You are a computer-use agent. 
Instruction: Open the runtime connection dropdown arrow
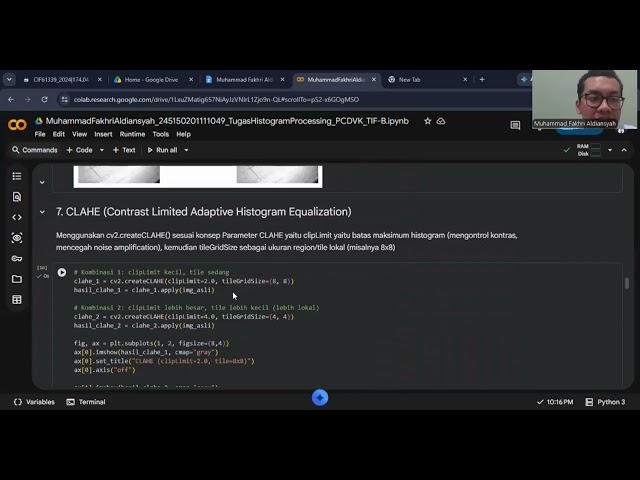pos(610,150)
